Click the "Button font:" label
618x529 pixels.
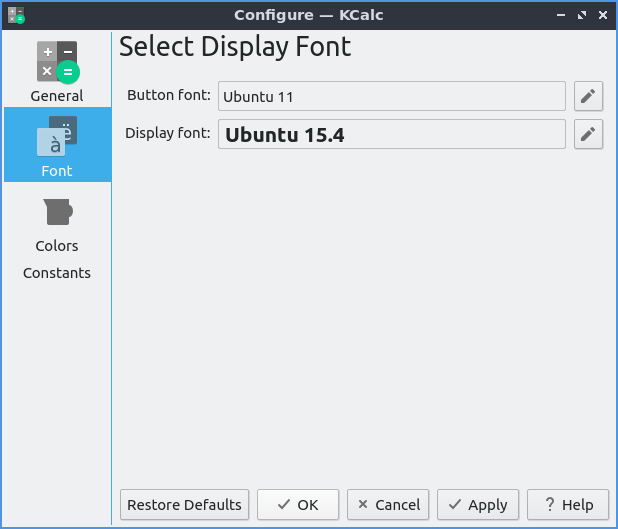point(168,95)
